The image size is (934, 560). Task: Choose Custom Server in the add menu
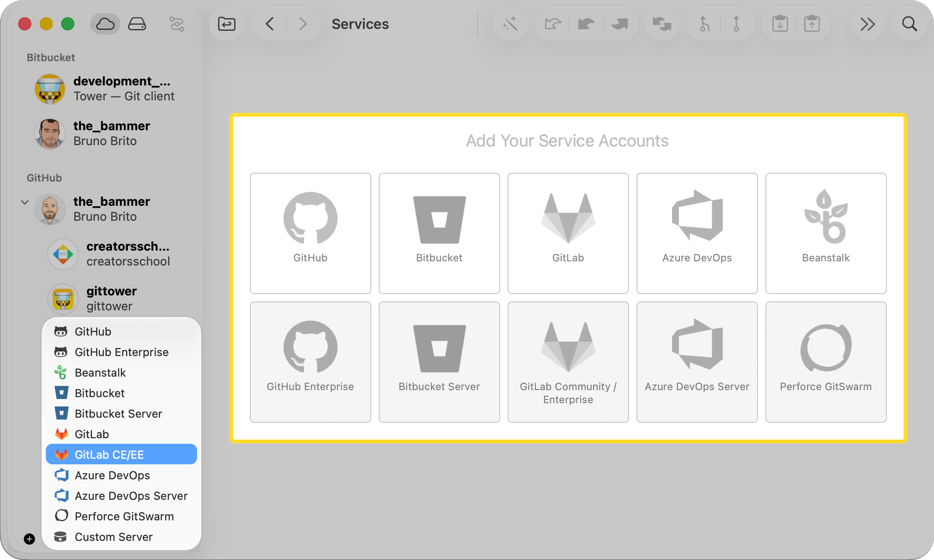point(121,537)
